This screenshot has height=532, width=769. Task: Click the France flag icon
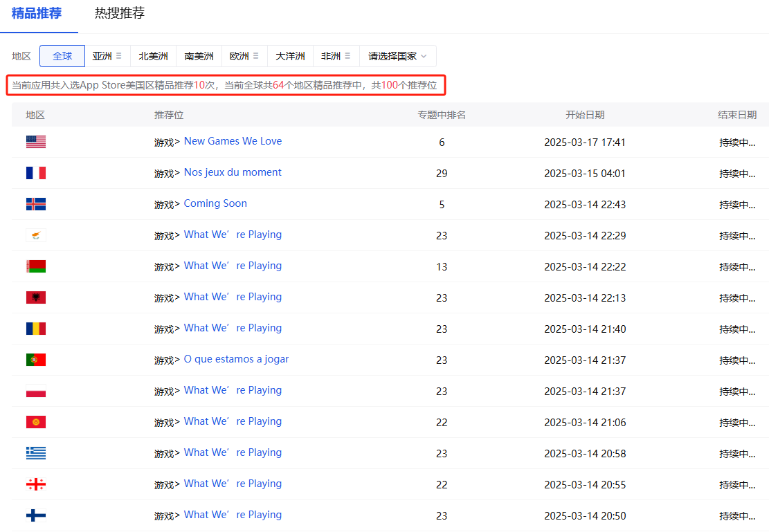[35, 172]
